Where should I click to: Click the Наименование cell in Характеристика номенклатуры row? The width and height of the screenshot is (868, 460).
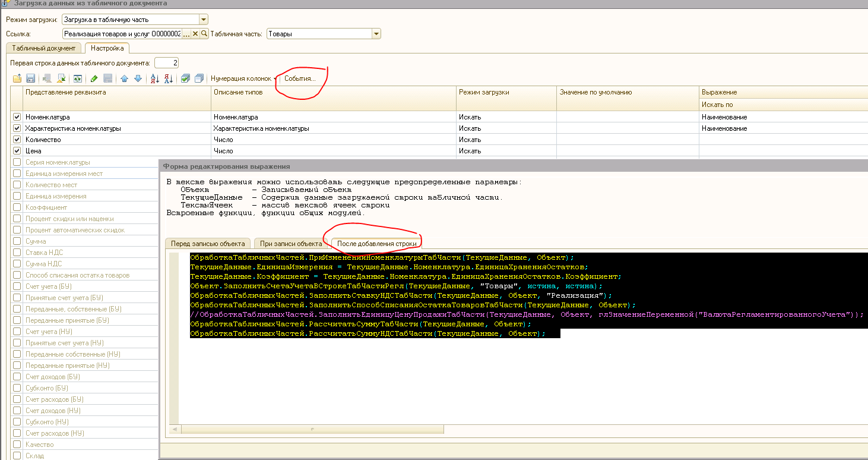coord(784,128)
